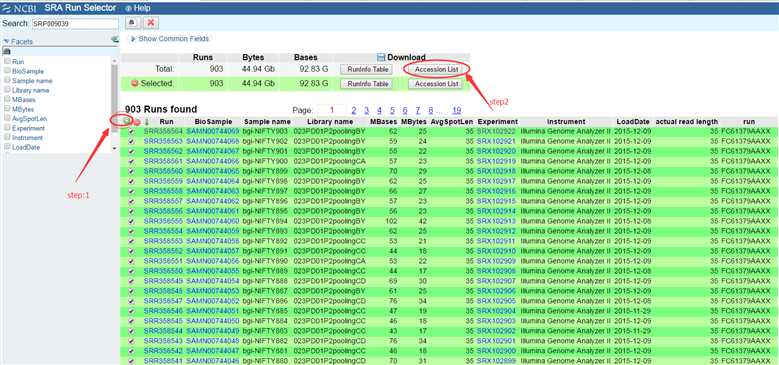The image size is (779, 365).
Task: Click the facet list scroll-down arrow
Action: point(114,148)
